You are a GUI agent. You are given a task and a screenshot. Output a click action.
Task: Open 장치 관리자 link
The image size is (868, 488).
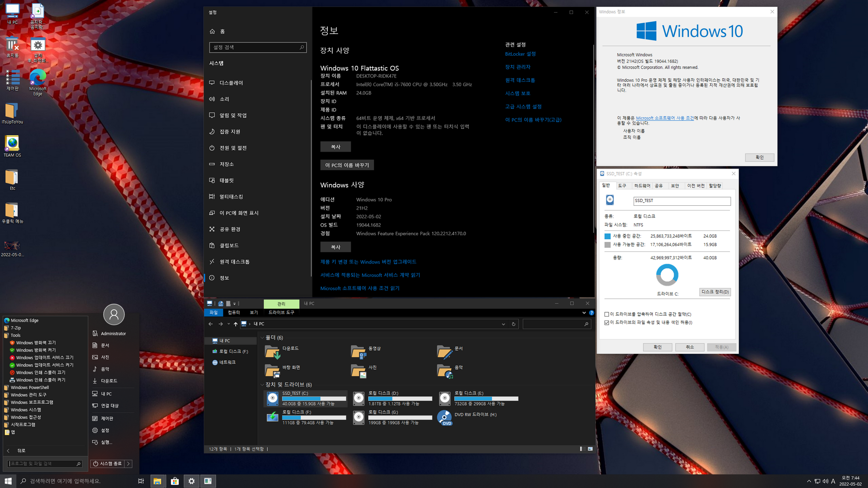click(518, 67)
